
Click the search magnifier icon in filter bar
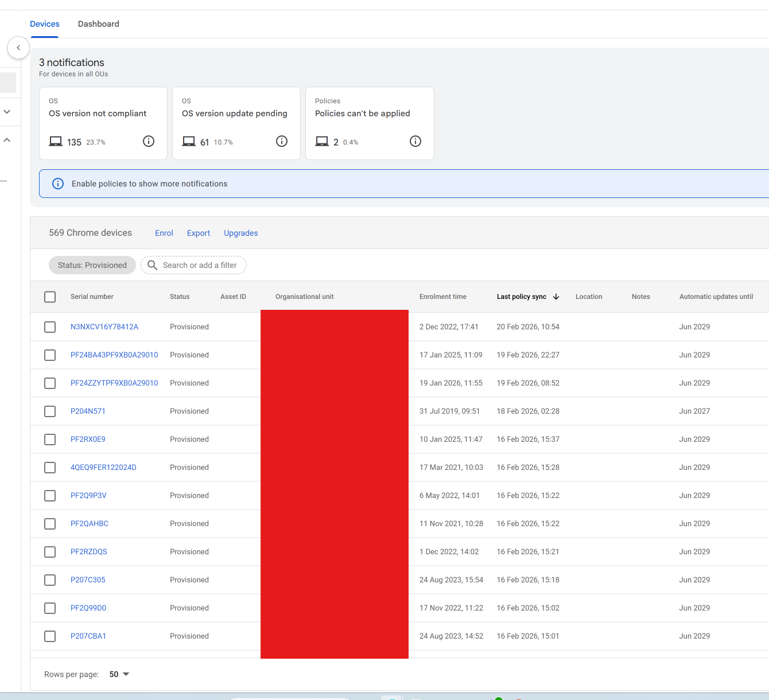[153, 265]
